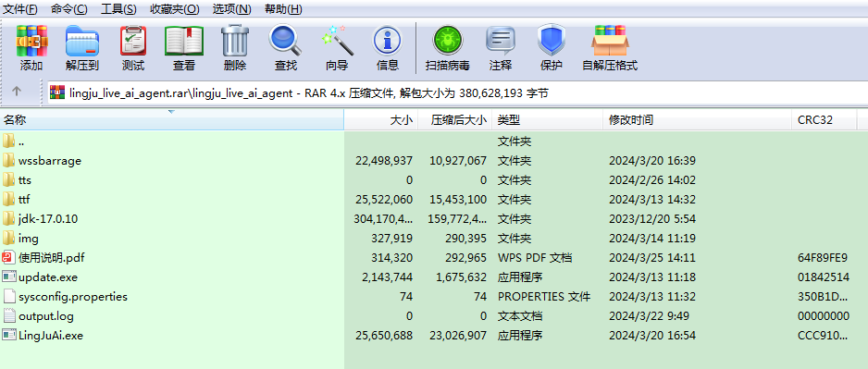Click the sysconfig.properties file icon
The width and height of the screenshot is (868, 369).
[9, 297]
